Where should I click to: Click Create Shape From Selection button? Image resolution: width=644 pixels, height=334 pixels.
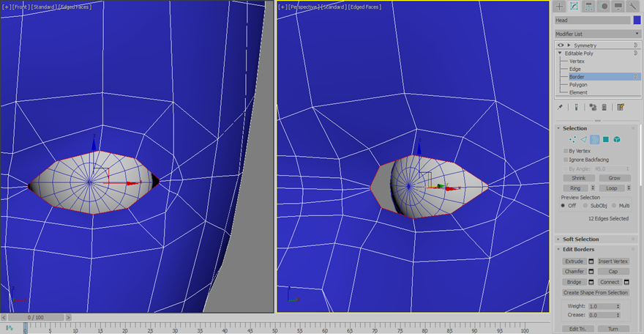point(596,293)
